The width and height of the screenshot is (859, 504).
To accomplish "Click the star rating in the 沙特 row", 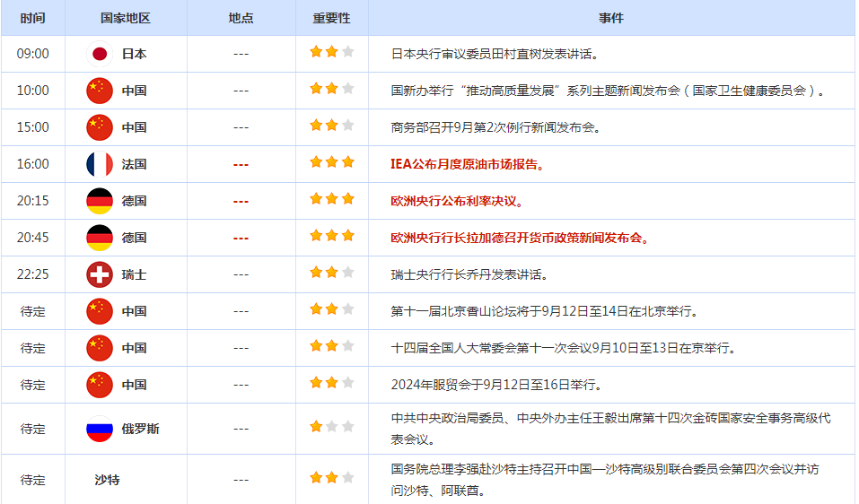I will tap(331, 477).
